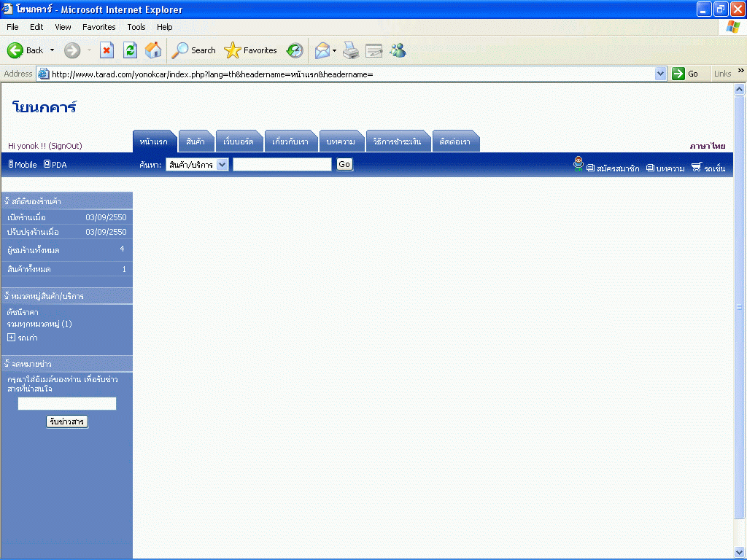Click the vertical page scrollbar

tap(739, 306)
